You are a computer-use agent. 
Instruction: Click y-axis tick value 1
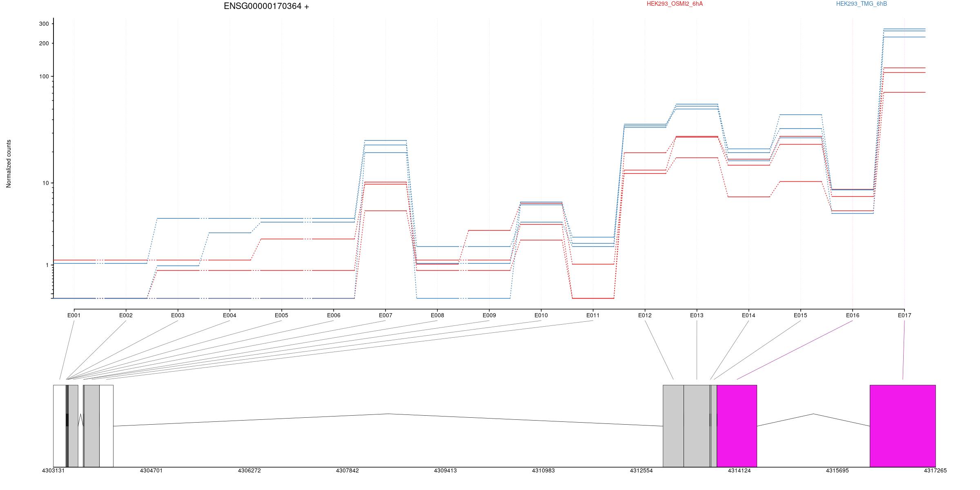(x=47, y=265)
